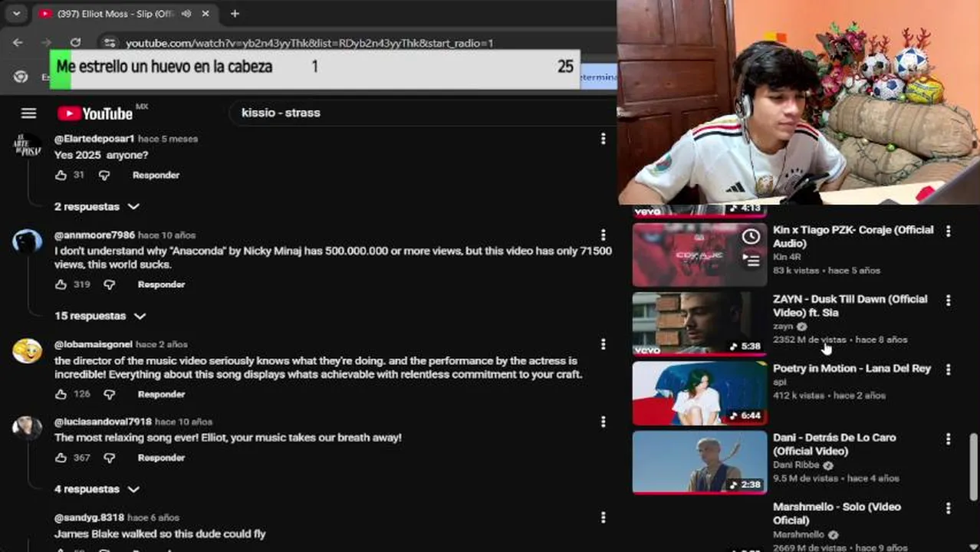Screen dimensions: 980x552
Task: Dislike the comment by @Elartedeposar1
Action: (x=104, y=176)
